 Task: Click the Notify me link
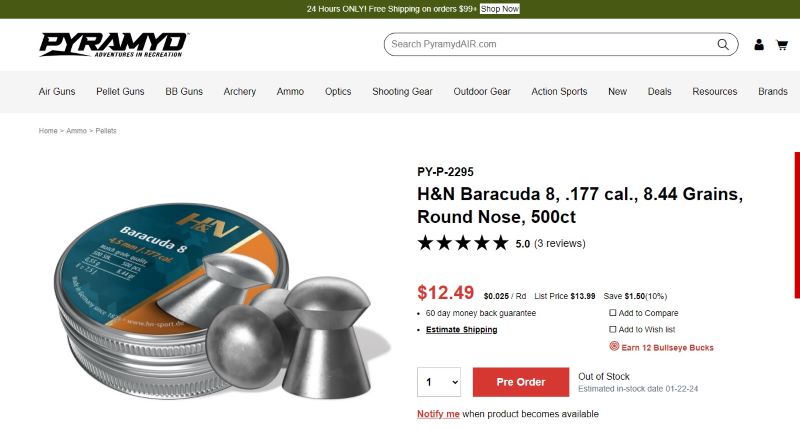click(438, 414)
